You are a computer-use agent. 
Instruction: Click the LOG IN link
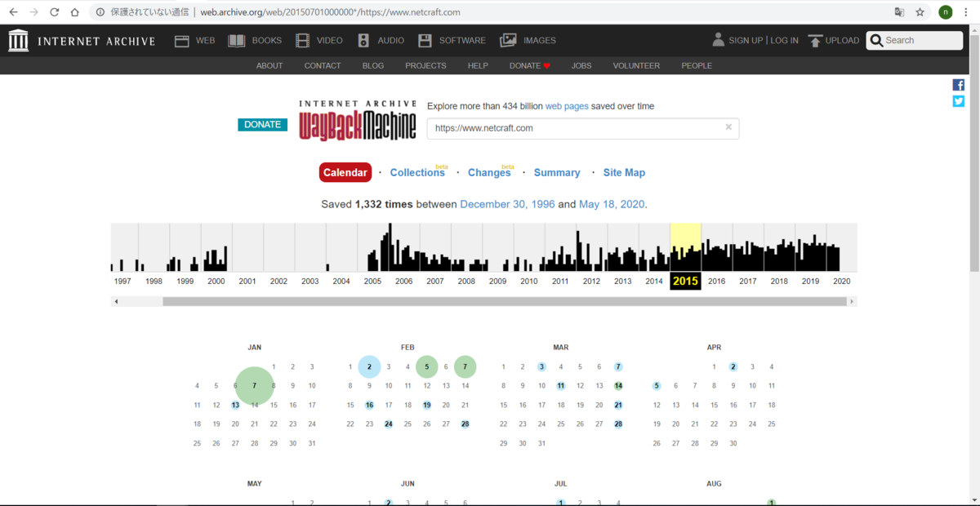click(x=784, y=40)
